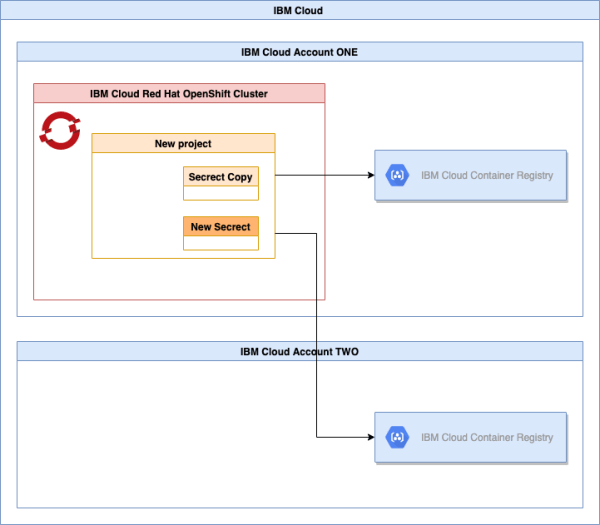
Task: Select the orange New Secrect label
Action: click(x=221, y=227)
